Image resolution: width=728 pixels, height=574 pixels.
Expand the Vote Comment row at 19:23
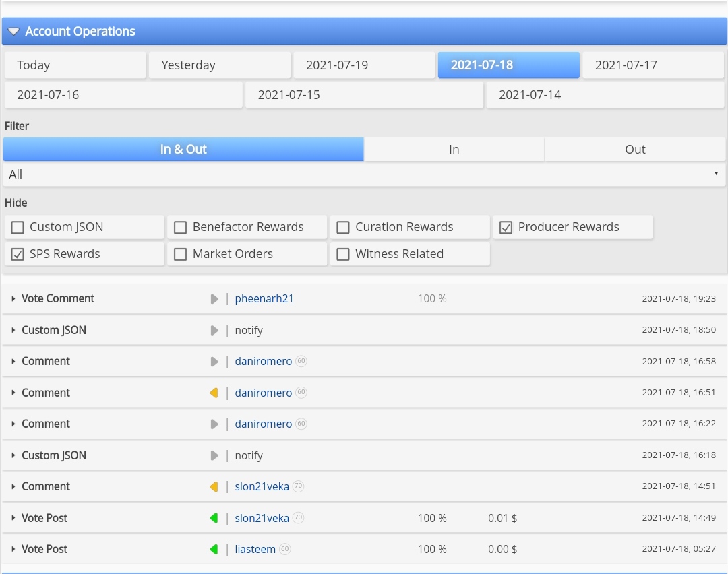pyautogui.click(x=13, y=299)
